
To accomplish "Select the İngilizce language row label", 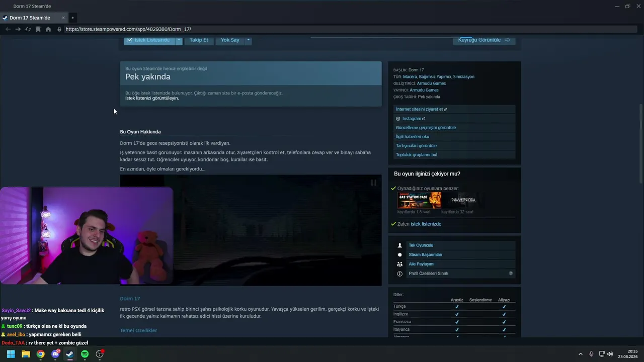I will pyautogui.click(x=400, y=314).
